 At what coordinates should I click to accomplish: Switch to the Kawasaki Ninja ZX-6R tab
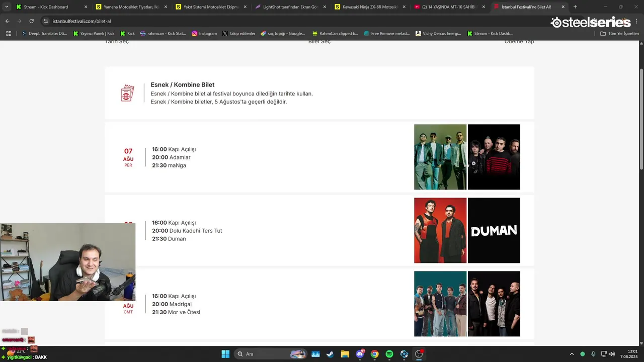pos(371,7)
